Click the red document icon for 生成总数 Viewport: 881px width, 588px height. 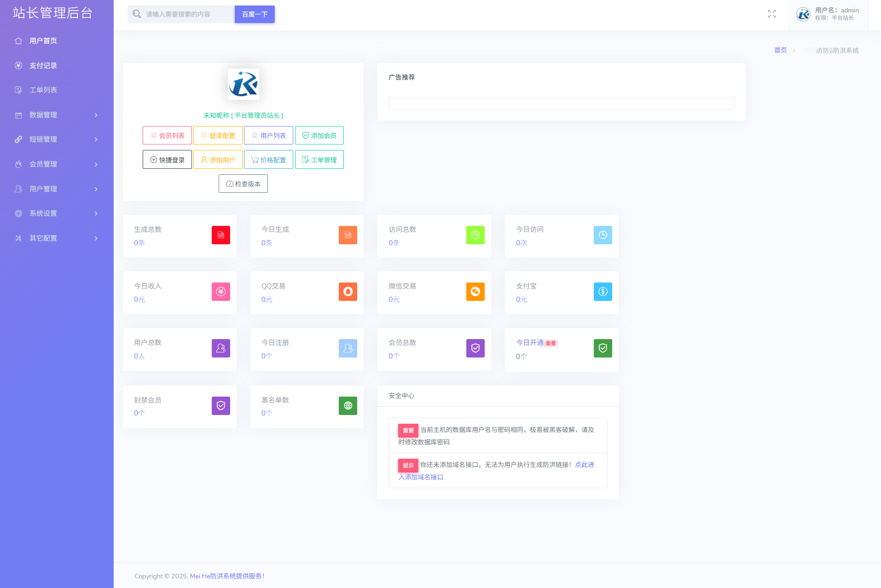point(220,235)
